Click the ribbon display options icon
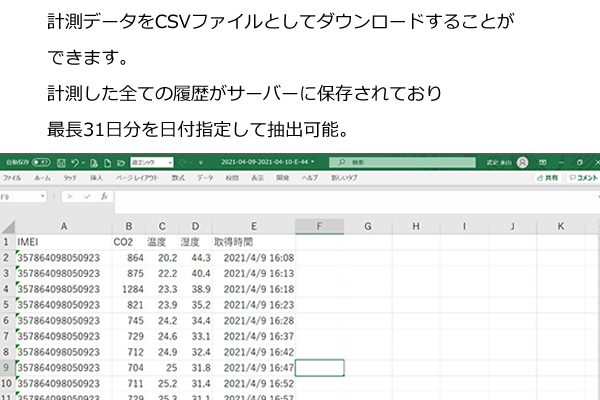The height and width of the screenshot is (400, 600). pos(543,162)
